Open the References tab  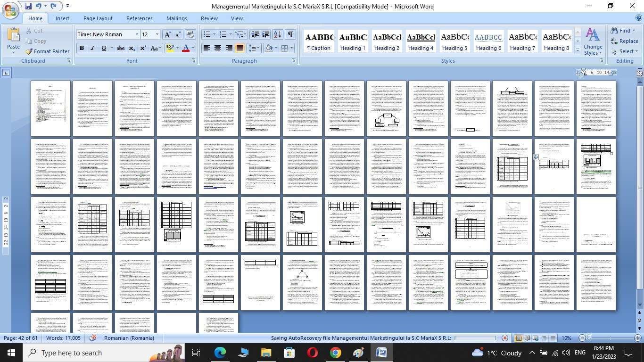coord(139,18)
